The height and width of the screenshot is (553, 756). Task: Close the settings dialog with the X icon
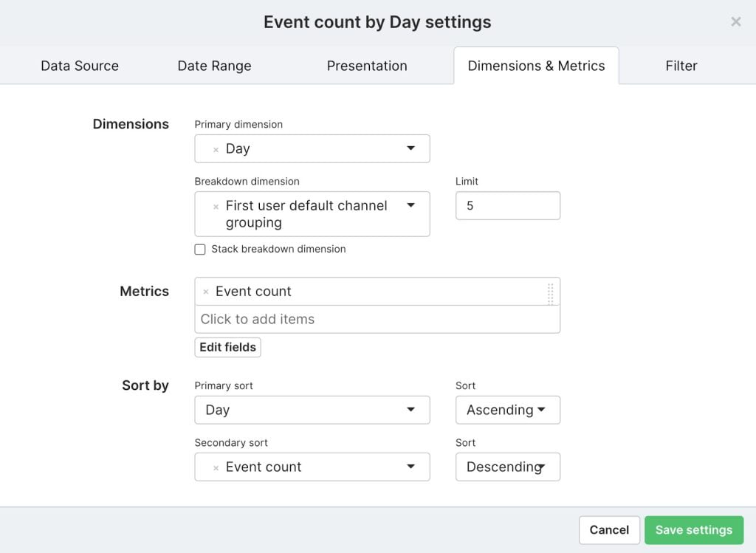[x=736, y=21]
